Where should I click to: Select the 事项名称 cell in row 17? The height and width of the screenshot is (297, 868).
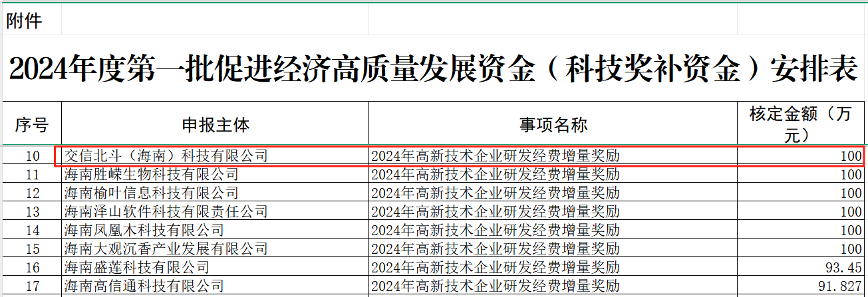point(553,286)
